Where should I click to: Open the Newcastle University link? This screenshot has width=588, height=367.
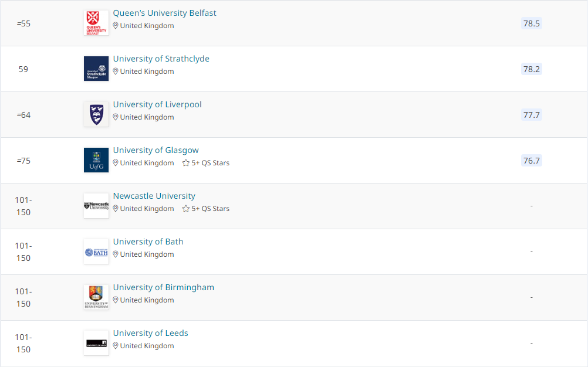coord(154,196)
